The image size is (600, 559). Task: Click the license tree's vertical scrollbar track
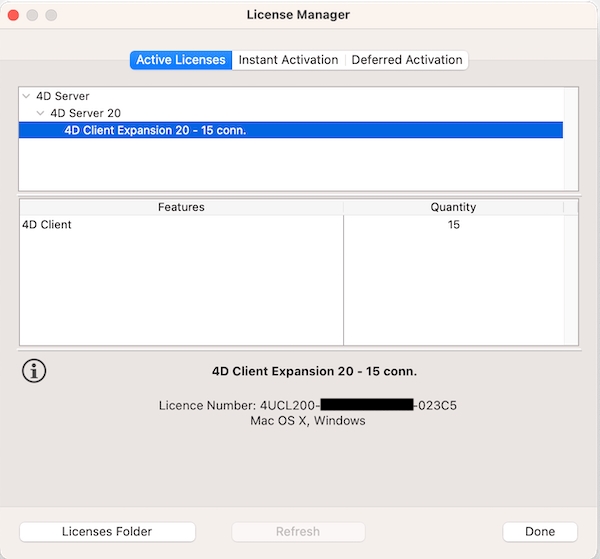[x=571, y=140]
